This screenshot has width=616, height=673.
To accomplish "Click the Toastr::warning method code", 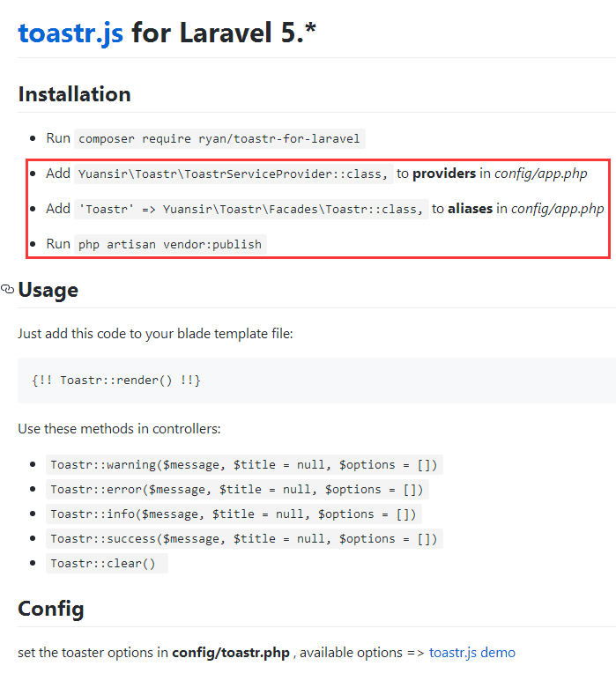I will pyautogui.click(x=244, y=465).
